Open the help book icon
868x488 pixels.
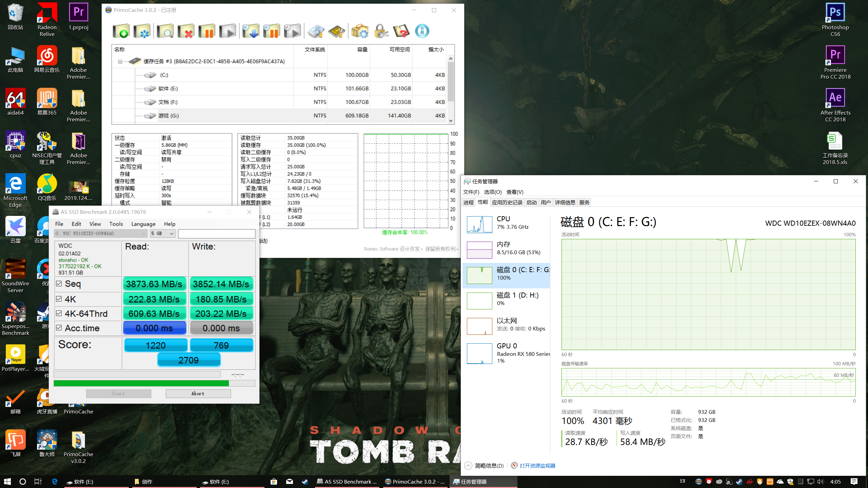pyautogui.click(x=401, y=31)
